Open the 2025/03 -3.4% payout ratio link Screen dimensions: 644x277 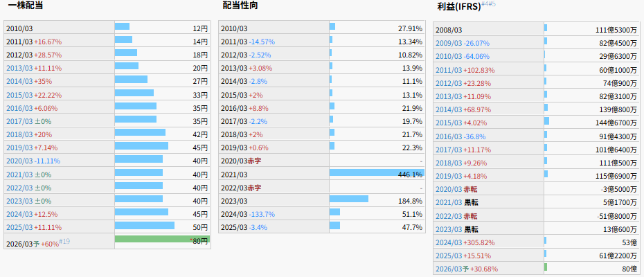click(x=244, y=227)
